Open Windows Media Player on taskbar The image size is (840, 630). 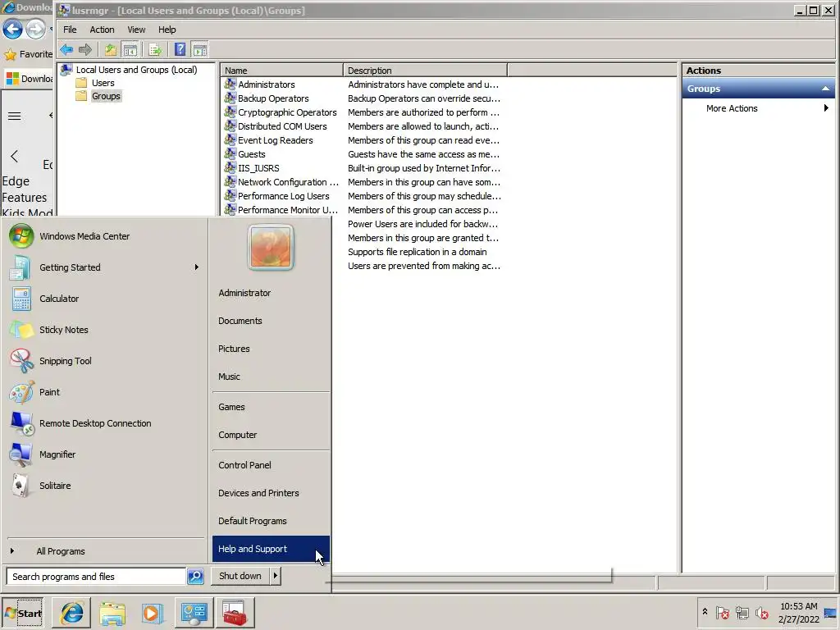click(152, 613)
